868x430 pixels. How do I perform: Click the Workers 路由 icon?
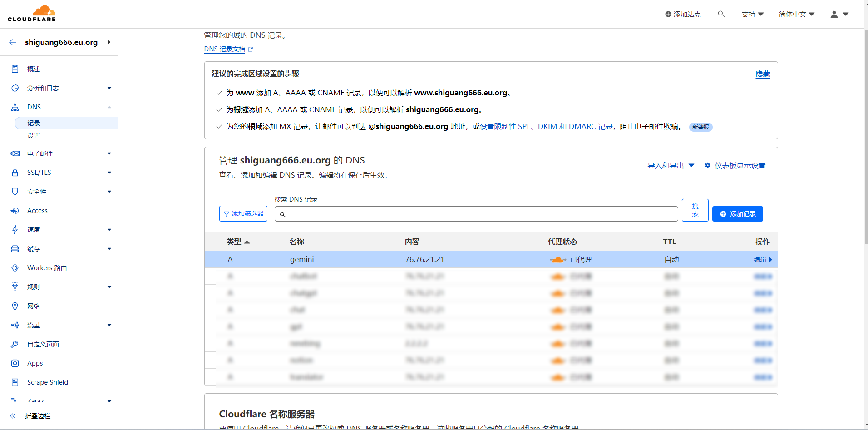pos(15,268)
